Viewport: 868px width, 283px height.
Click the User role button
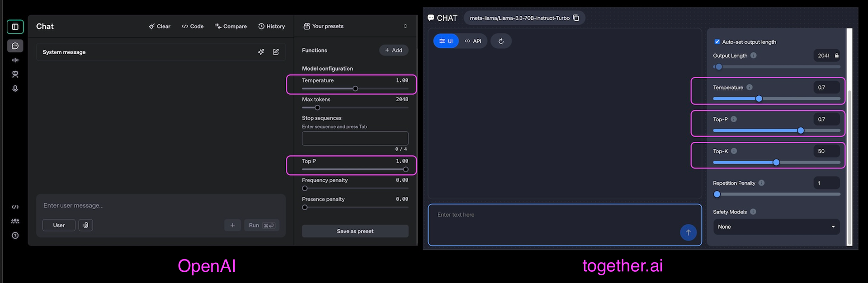pyautogui.click(x=59, y=225)
